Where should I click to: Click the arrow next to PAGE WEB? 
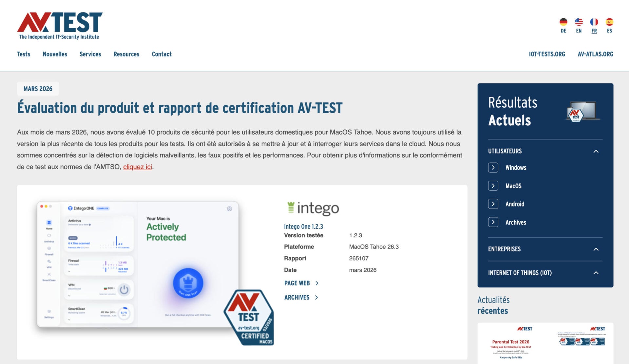click(x=317, y=283)
